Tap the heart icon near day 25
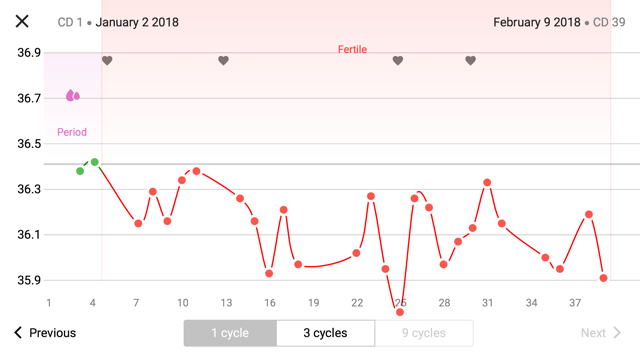 (398, 60)
